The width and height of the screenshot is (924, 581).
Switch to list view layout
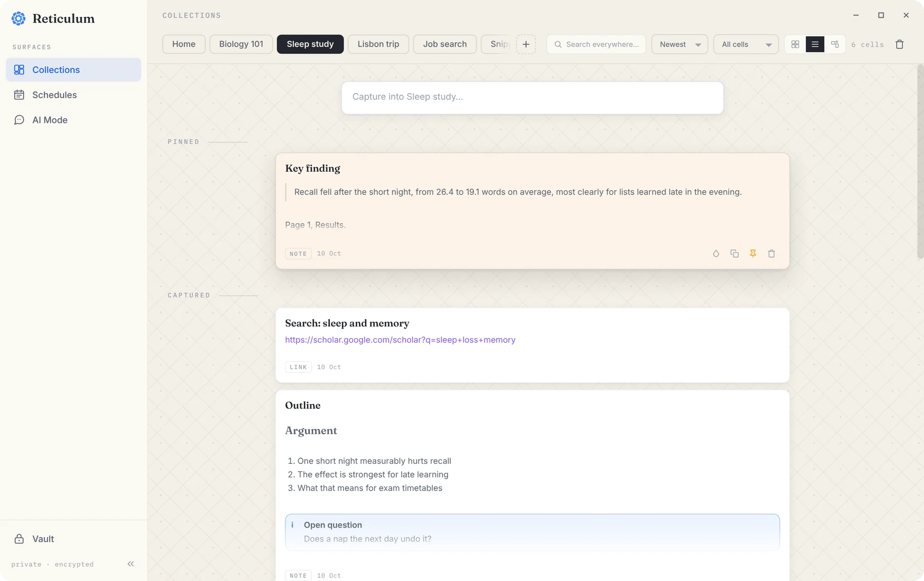(x=815, y=44)
